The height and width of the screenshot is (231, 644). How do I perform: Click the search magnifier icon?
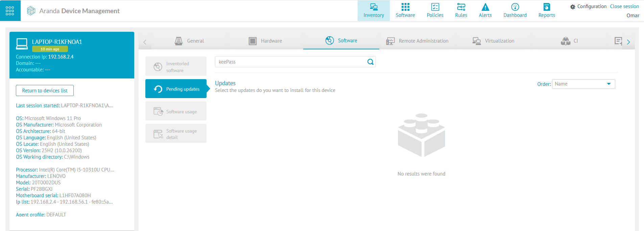(371, 62)
